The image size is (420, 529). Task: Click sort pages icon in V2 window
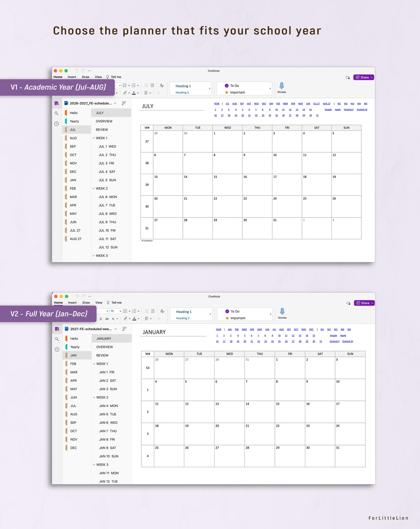click(124, 329)
